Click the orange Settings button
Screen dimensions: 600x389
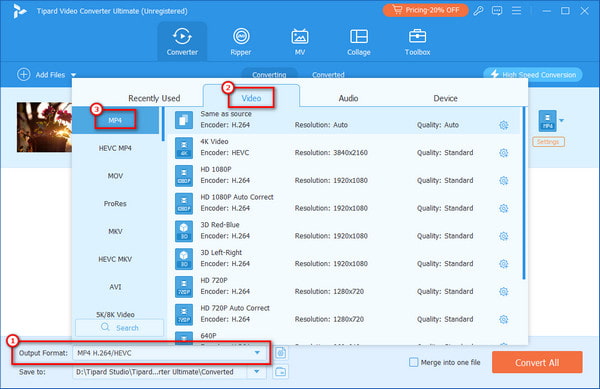tap(548, 142)
